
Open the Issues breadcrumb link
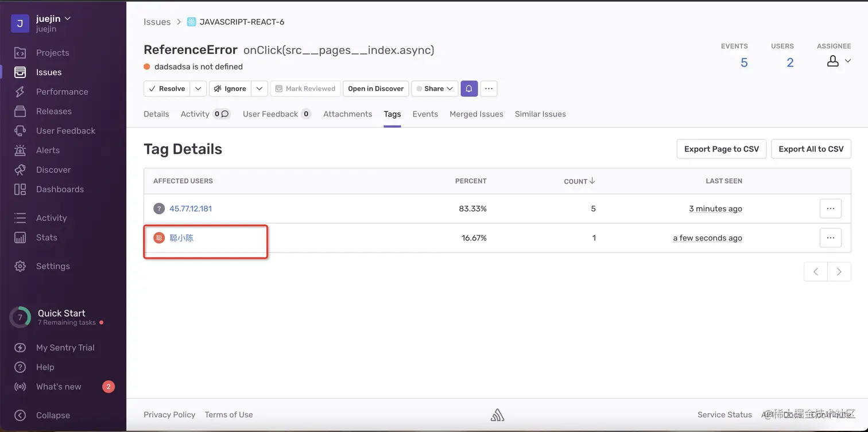pyautogui.click(x=157, y=22)
